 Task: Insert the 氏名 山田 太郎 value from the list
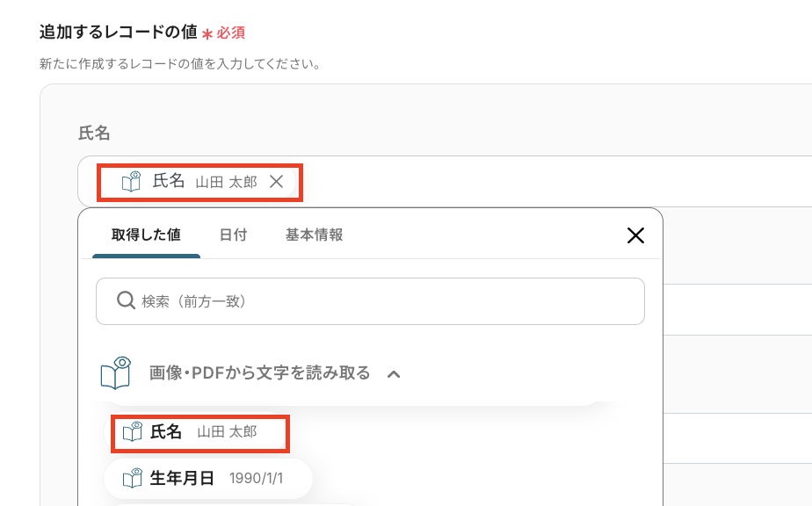201,432
